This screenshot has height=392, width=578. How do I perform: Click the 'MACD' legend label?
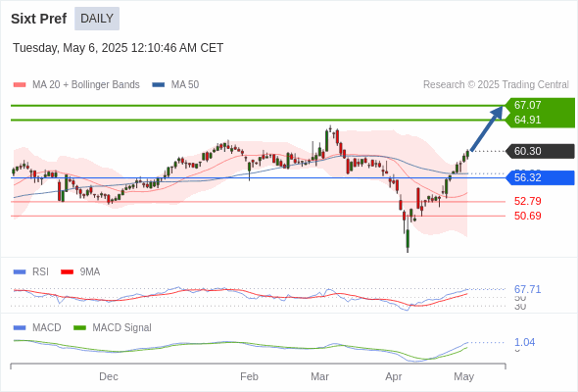pyautogui.click(x=47, y=328)
